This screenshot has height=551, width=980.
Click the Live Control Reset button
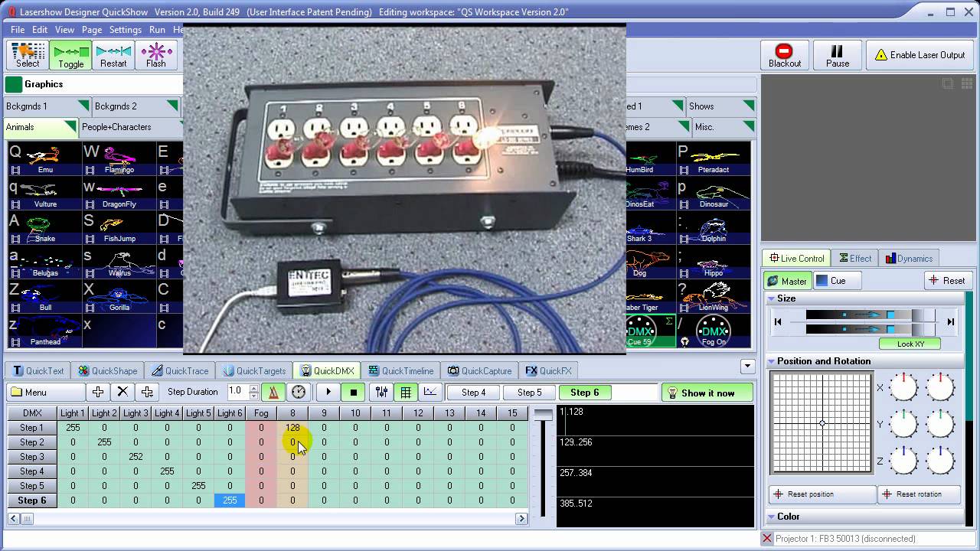click(947, 281)
